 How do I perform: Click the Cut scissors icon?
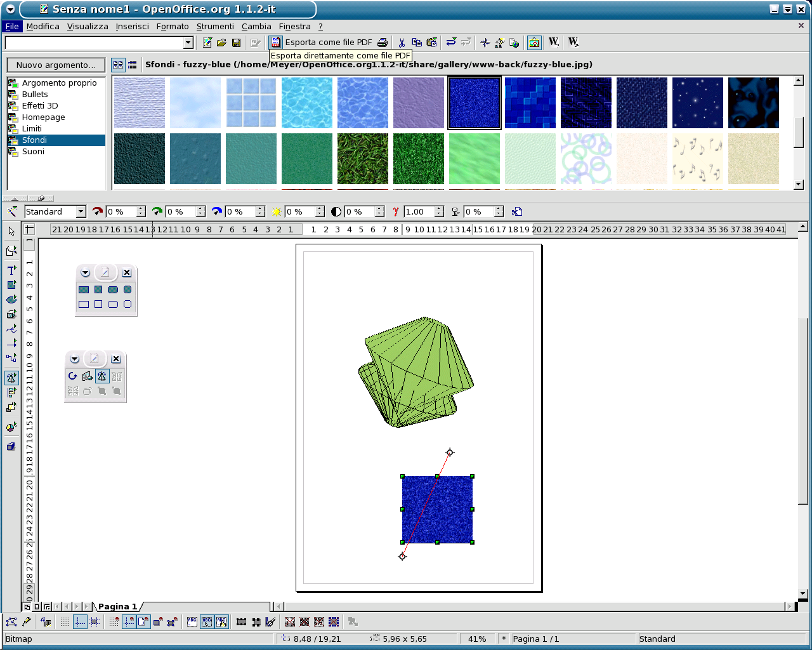(x=402, y=43)
